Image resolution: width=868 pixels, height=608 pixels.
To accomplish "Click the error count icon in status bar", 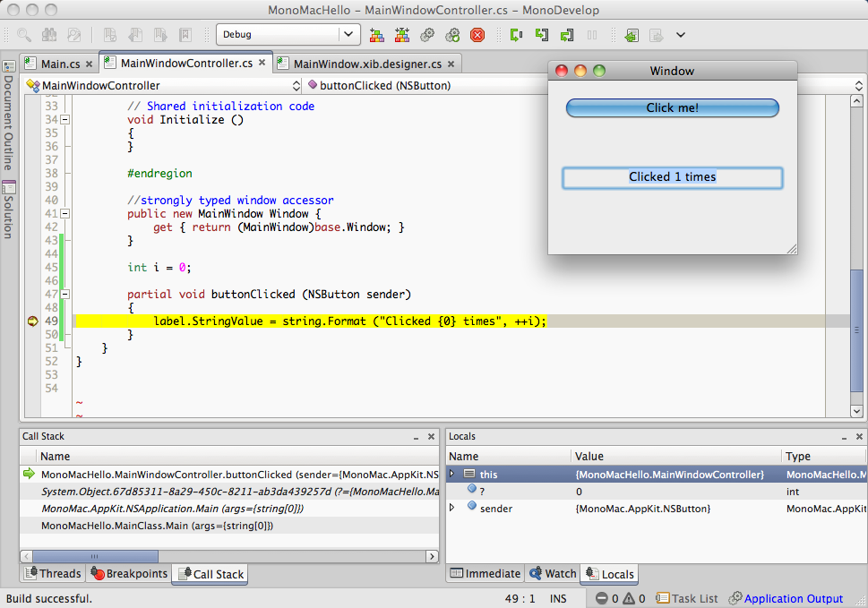I will 601,598.
